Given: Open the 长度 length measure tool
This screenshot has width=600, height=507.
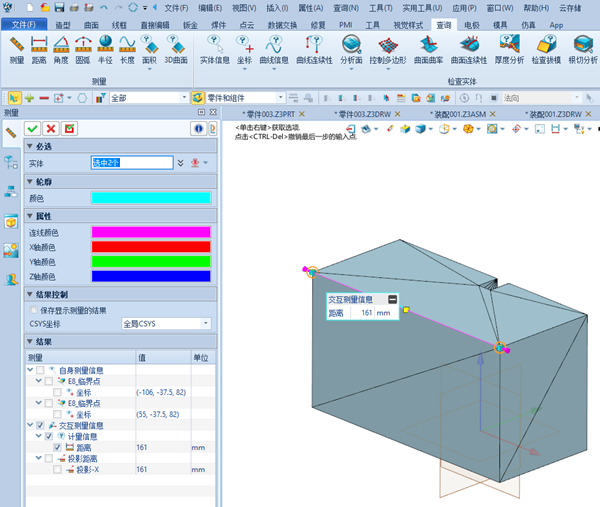Looking at the screenshot, I should (127, 50).
